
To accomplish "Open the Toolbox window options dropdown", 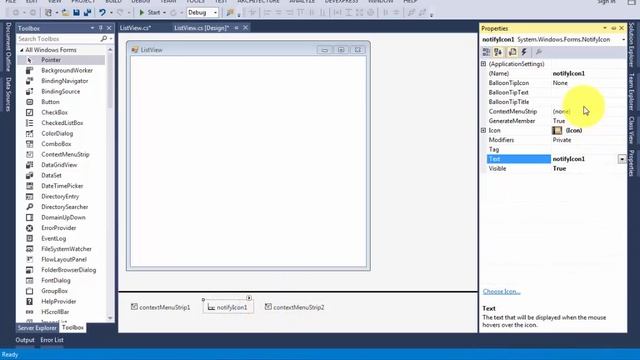I will tap(92, 28).
